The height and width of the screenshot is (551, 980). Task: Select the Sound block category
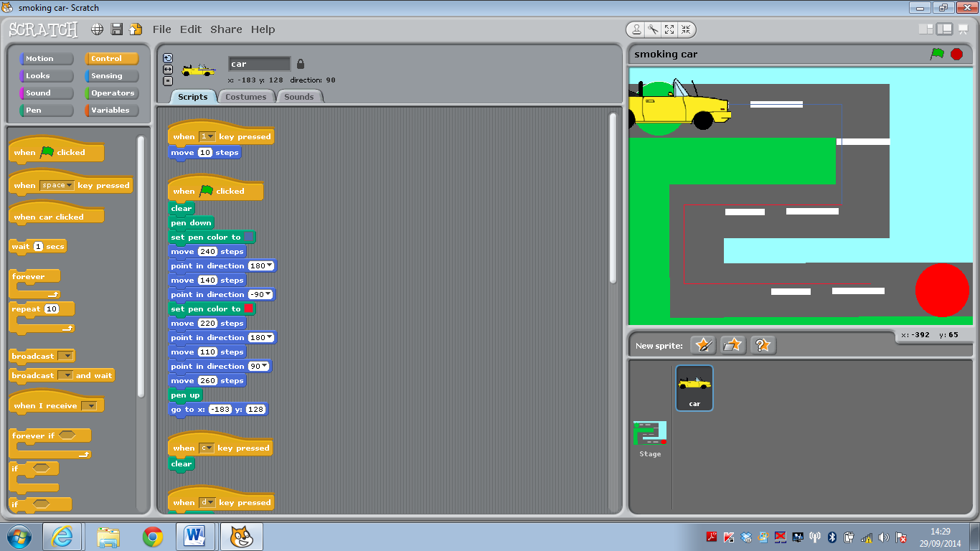(47, 93)
